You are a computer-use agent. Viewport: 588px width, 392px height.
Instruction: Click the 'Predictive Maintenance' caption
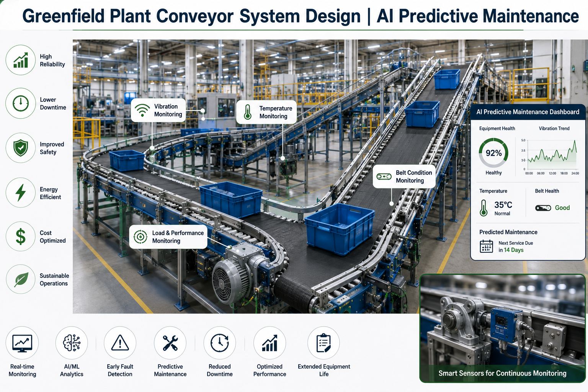(x=170, y=370)
